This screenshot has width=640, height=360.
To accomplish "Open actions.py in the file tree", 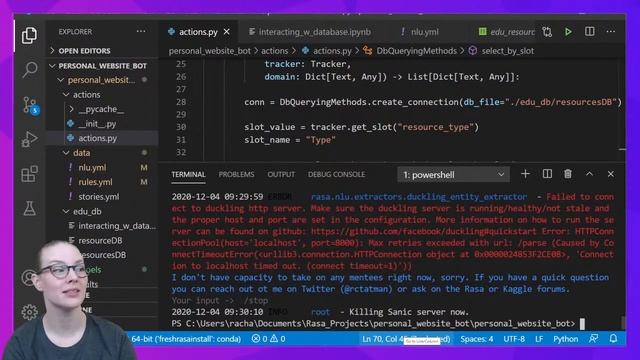I will click(98, 138).
